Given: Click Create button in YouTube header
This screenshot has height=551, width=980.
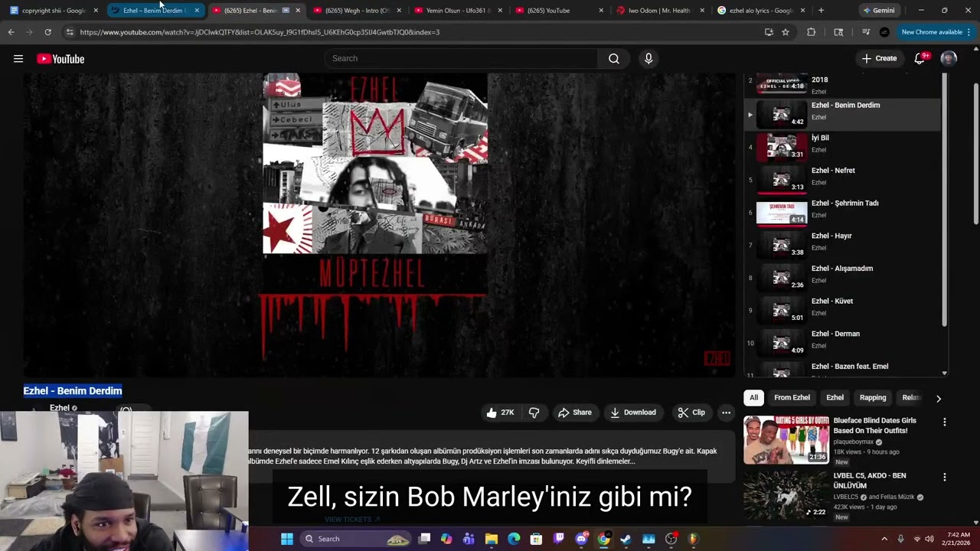Looking at the screenshot, I should (879, 59).
